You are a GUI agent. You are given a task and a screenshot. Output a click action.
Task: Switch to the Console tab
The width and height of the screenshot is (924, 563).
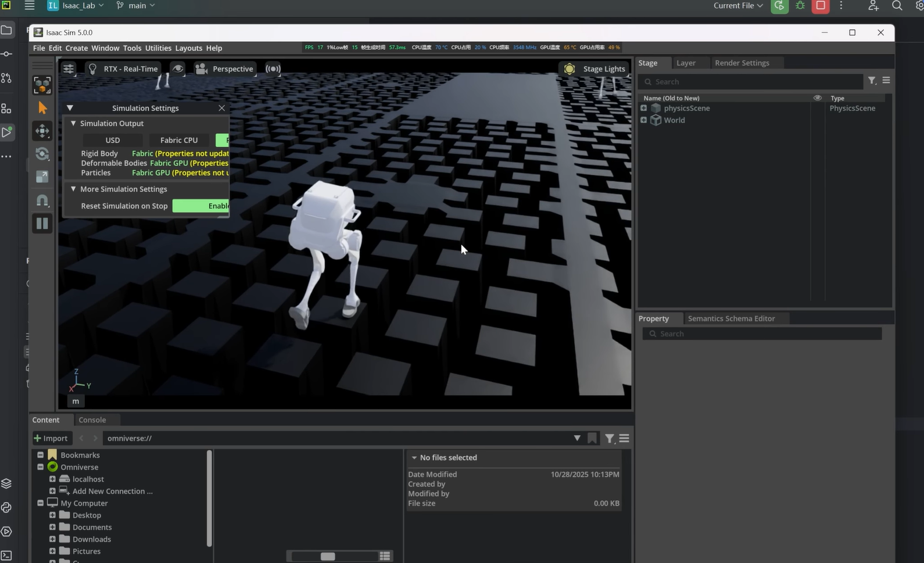tap(92, 419)
